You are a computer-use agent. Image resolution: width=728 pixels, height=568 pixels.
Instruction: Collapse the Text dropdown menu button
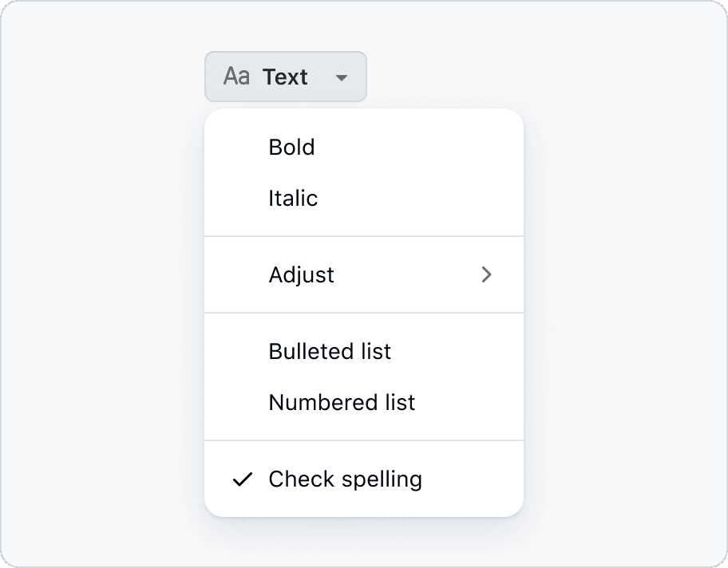(285, 77)
